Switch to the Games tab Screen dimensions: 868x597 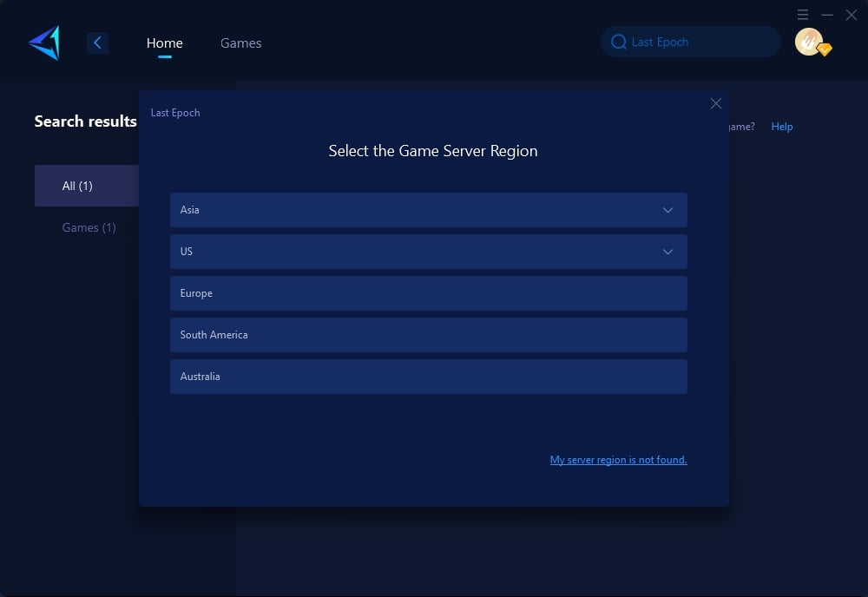(240, 43)
